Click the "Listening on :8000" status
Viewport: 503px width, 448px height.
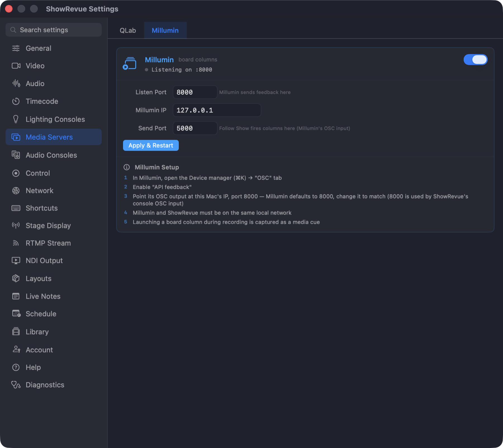click(179, 70)
